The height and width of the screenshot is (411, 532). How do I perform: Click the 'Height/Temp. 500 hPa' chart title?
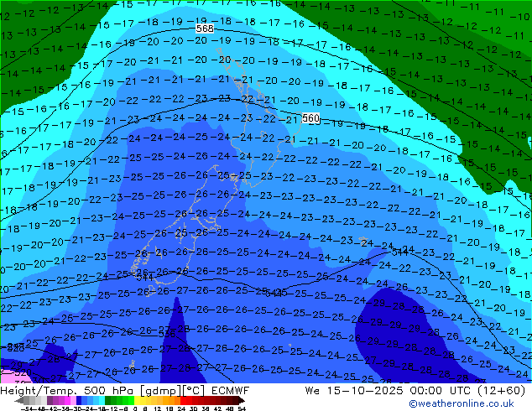click(67, 391)
